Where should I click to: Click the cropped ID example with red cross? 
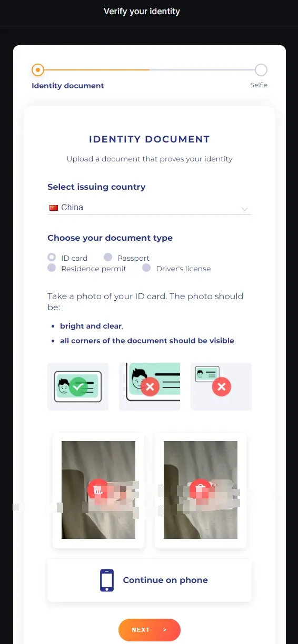[x=150, y=386]
